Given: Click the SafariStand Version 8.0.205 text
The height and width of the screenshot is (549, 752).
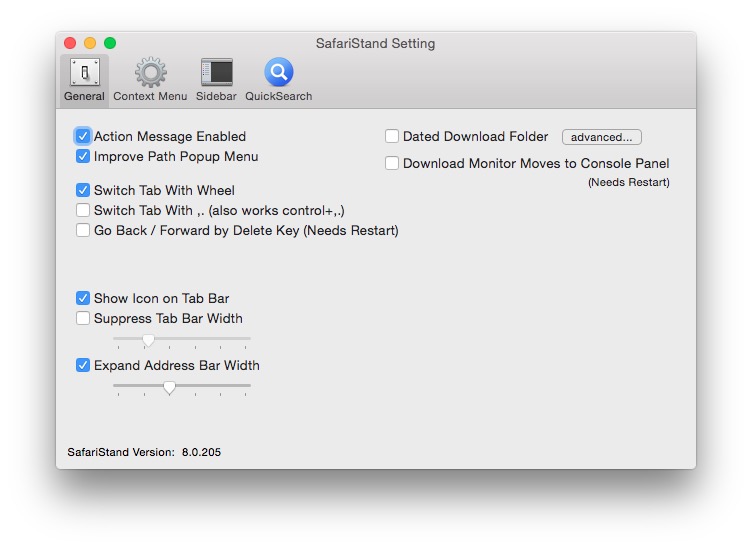Looking at the screenshot, I should (144, 452).
